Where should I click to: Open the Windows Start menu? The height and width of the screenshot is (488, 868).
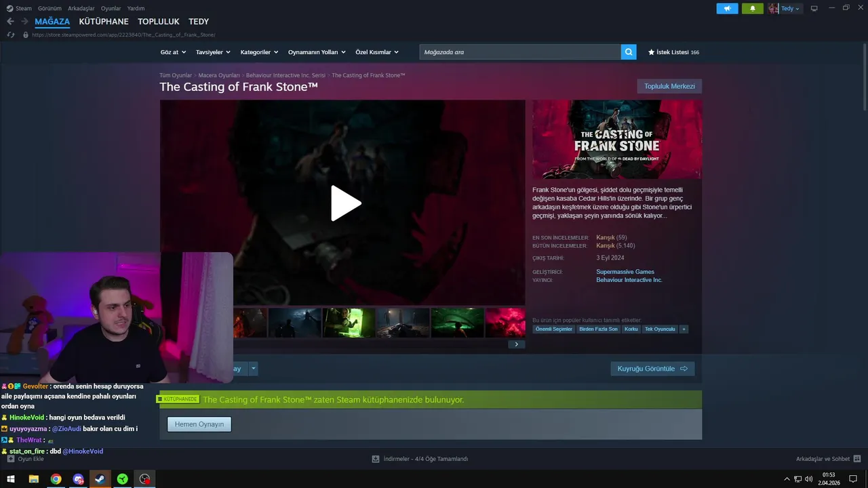pos(11,479)
